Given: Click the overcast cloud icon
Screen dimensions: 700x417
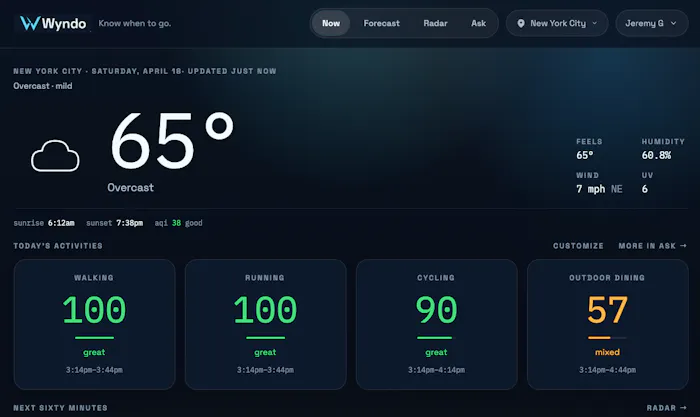Looking at the screenshot, I should tap(55, 156).
